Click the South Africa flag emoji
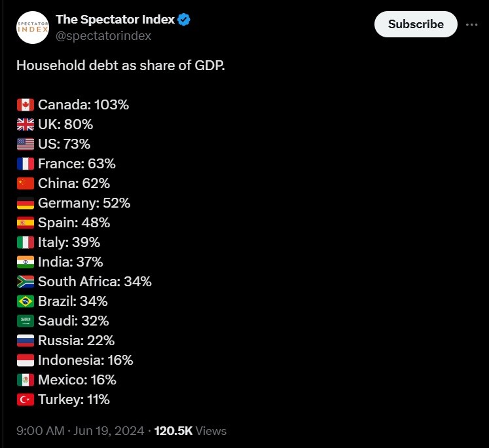The height and width of the screenshot is (448, 489). tap(25, 282)
